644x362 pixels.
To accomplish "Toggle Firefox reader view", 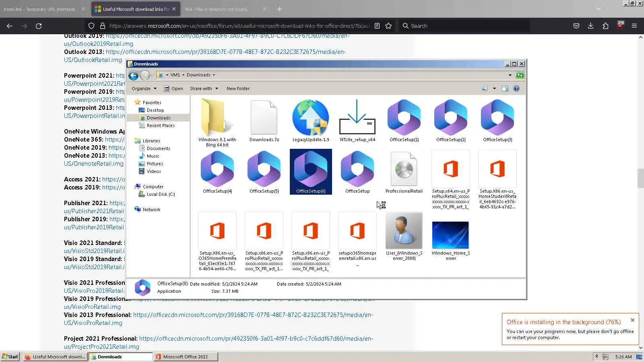I will [377, 26].
